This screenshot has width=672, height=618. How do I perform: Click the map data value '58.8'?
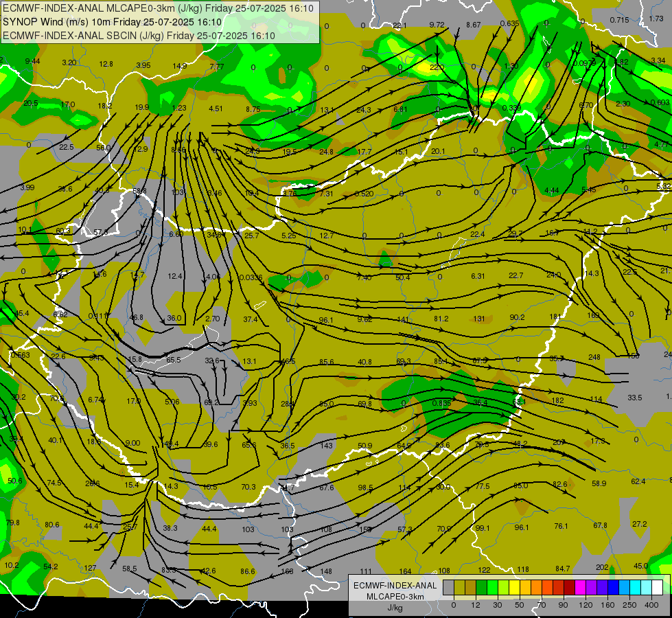[x=139, y=191]
